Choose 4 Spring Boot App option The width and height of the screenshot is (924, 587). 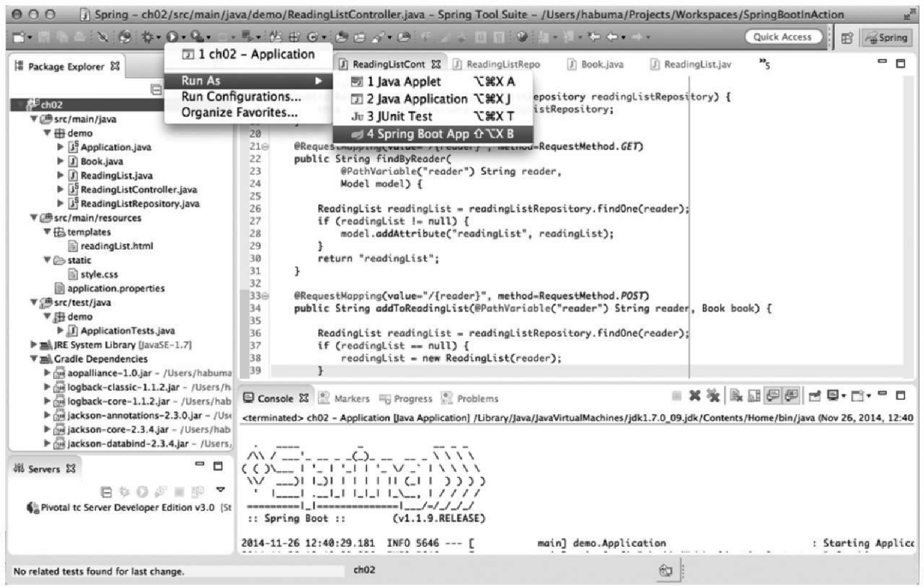coord(433,134)
